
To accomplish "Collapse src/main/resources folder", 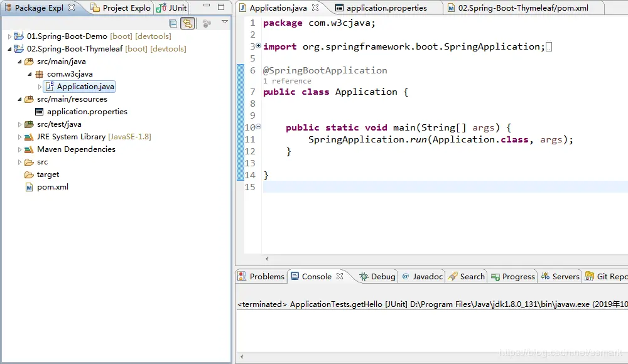I will pos(19,99).
